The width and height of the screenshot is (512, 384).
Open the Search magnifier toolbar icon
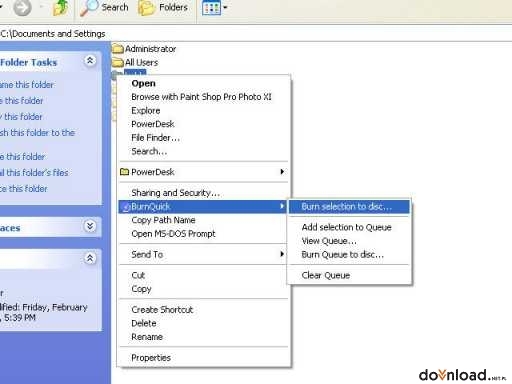click(x=89, y=8)
